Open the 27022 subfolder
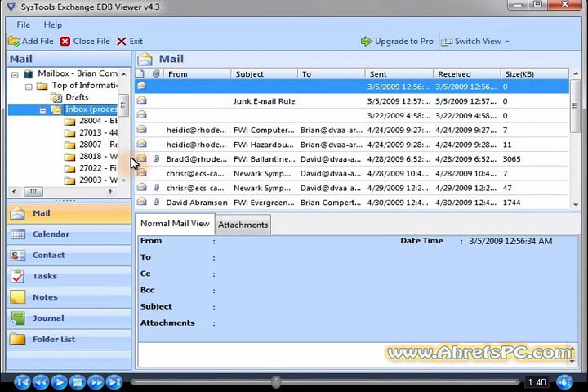 [98, 168]
